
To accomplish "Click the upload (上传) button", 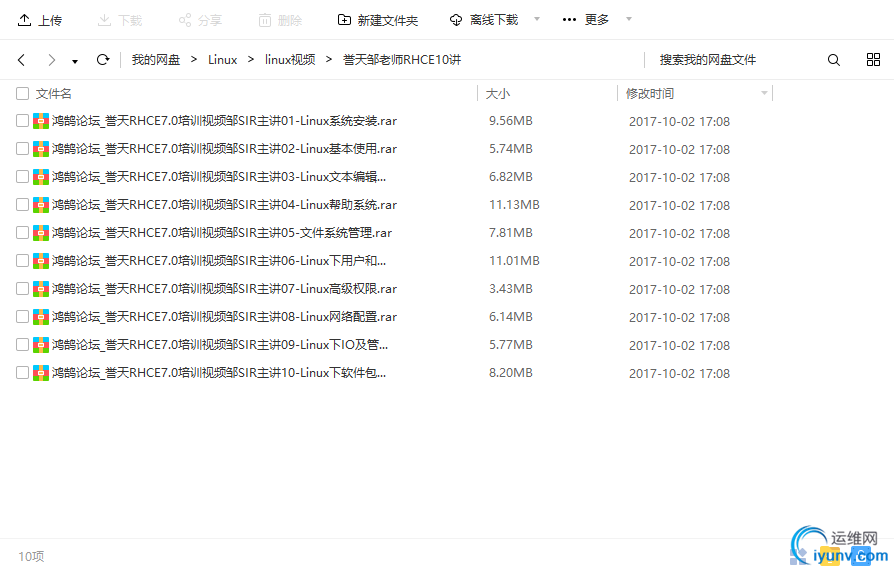I will tap(40, 21).
